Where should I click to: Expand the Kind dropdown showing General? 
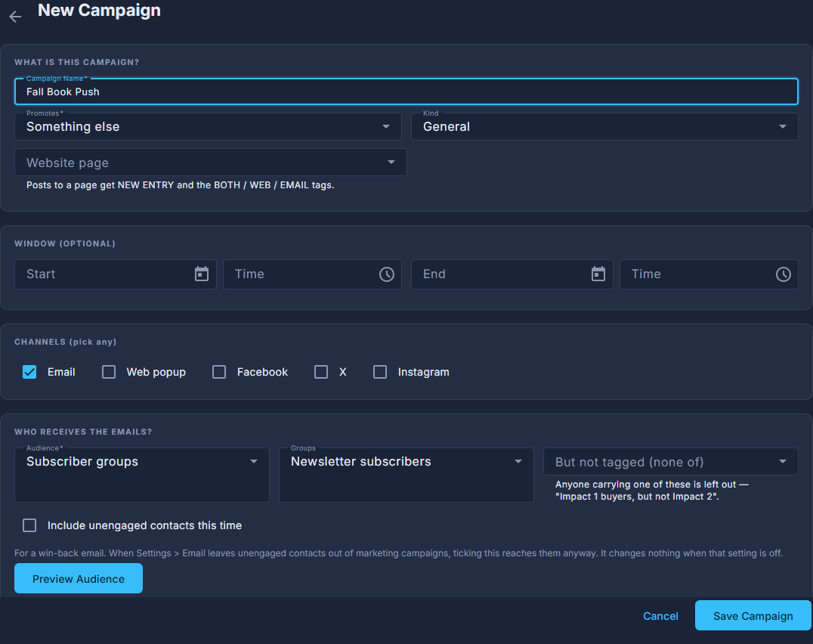pyautogui.click(x=604, y=126)
